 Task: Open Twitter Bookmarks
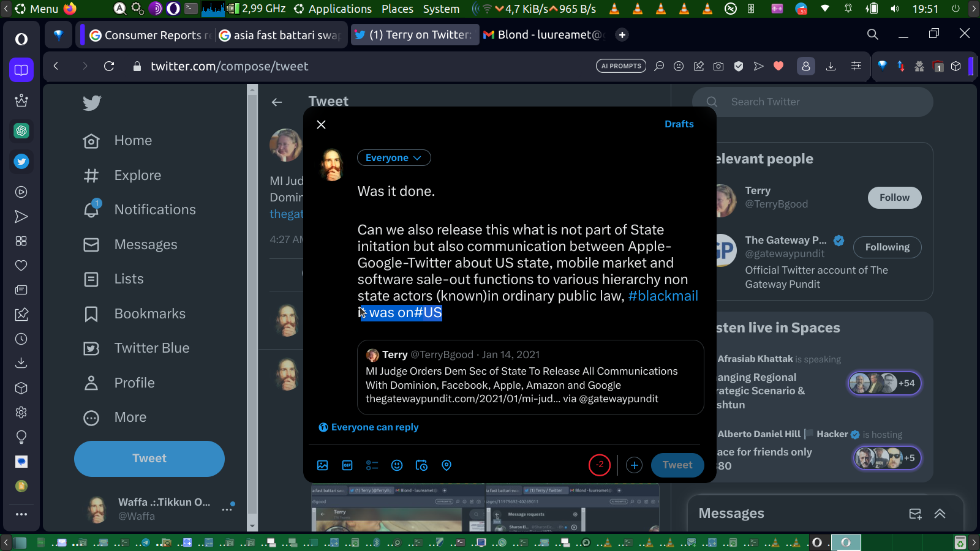135,314
